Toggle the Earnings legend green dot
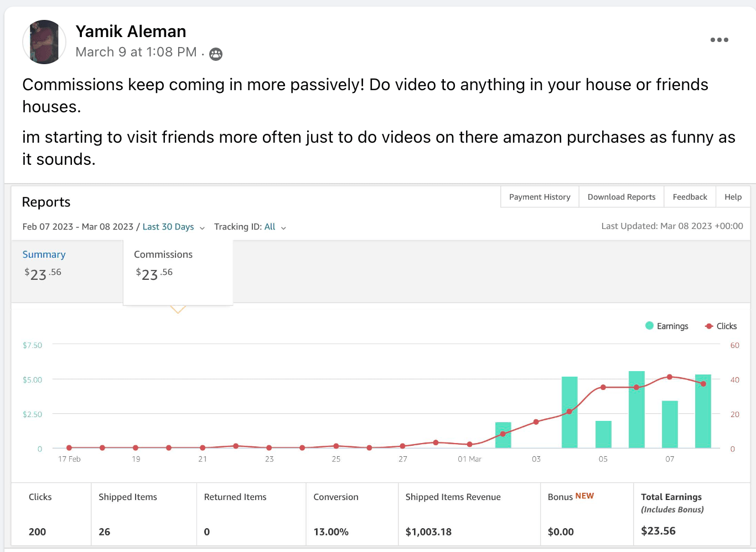 pyautogui.click(x=650, y=326)
